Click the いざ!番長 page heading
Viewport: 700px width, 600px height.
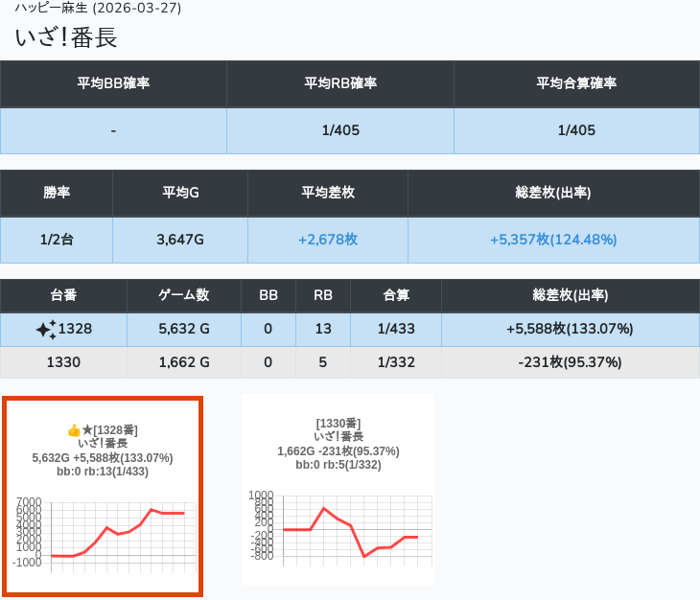click(66, 38)
